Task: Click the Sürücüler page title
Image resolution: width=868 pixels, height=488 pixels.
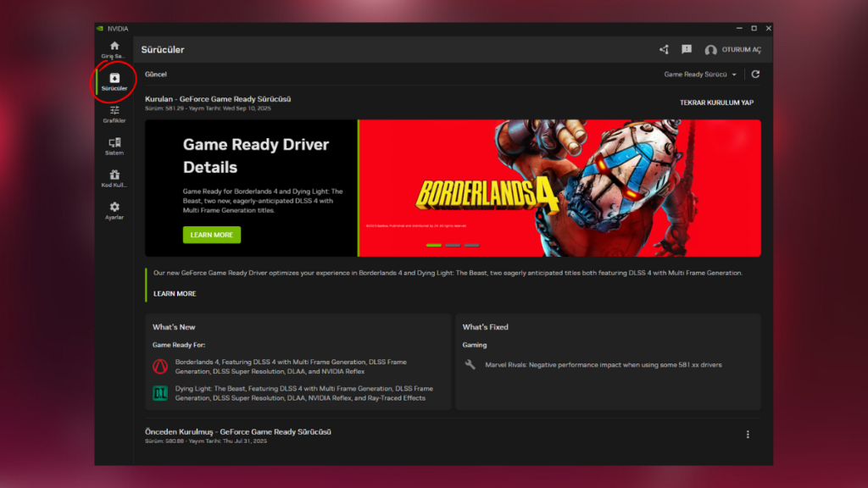Action: [162, 50]
